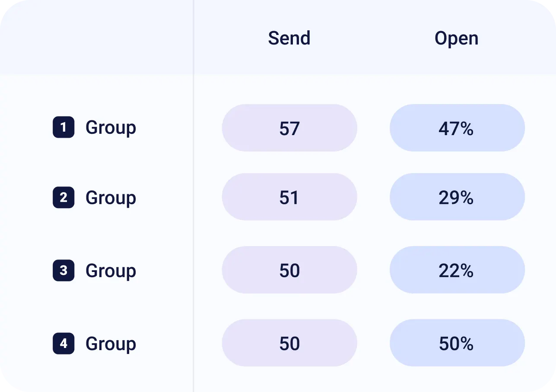556x392 pixels.
Task: Select group 4's 50% open rate pill
Action: point(457,343)
